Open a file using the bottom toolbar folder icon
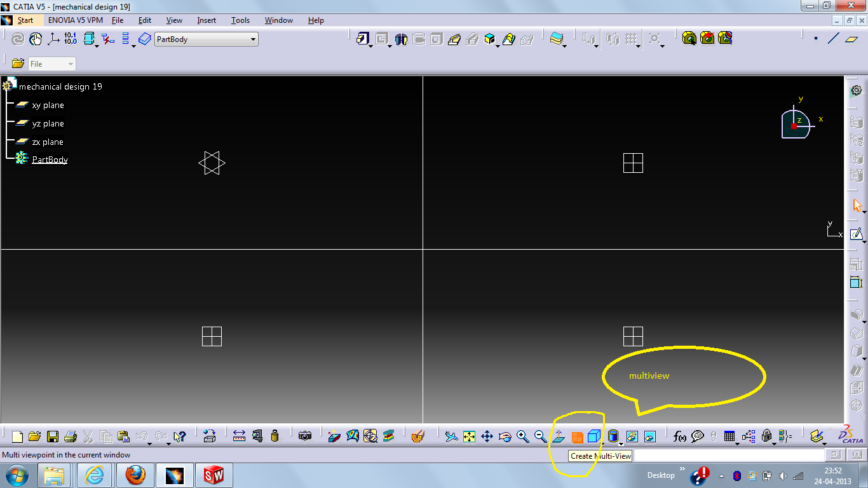The width and height of the screenshot is (868, 488). [34, 437]
